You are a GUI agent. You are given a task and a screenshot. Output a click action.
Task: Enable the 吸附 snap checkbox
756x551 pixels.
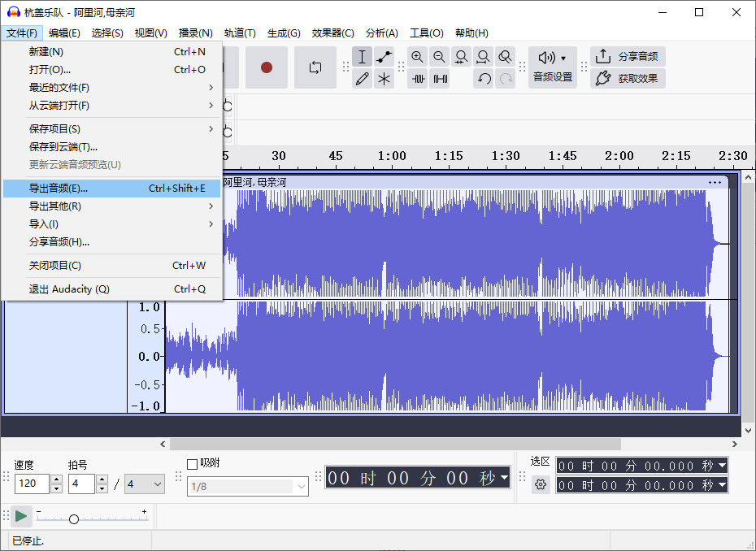(193, 464)
